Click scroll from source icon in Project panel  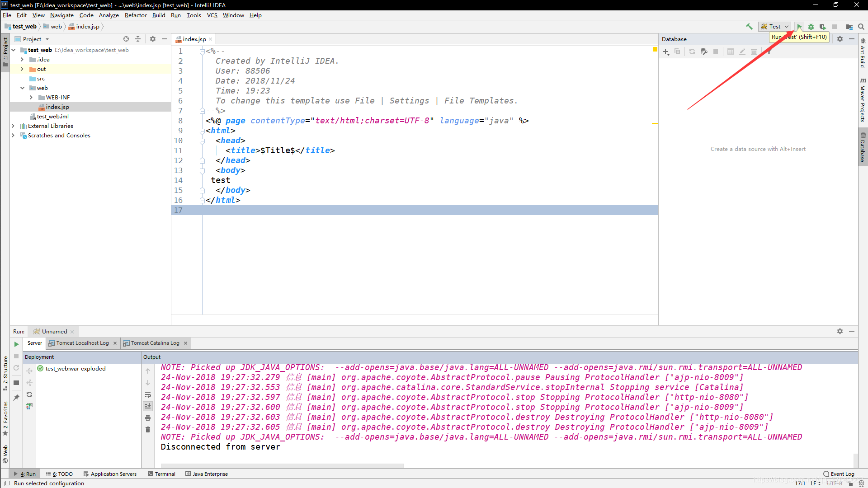pyautogui.click(x=126, y=39)
